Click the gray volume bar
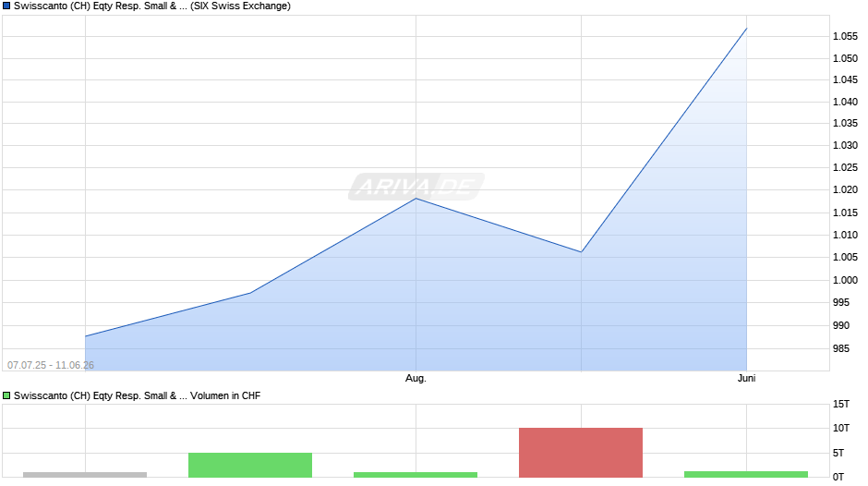This screenshot has height=486, width=868. [x=85, y=475]
